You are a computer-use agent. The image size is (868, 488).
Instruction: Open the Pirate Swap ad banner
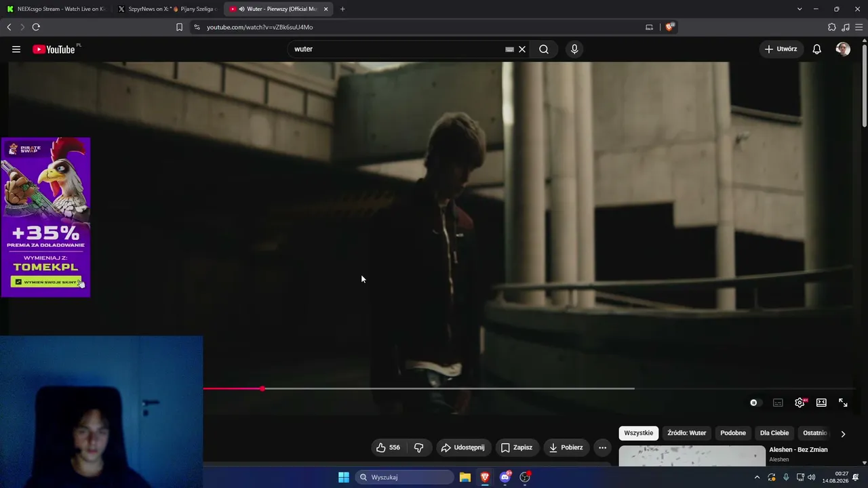(45, 217)
